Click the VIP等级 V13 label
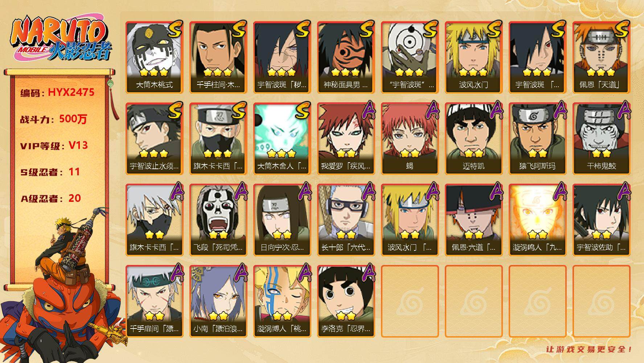644x363 pixels. pyautogui.click(x=54, y=146)
